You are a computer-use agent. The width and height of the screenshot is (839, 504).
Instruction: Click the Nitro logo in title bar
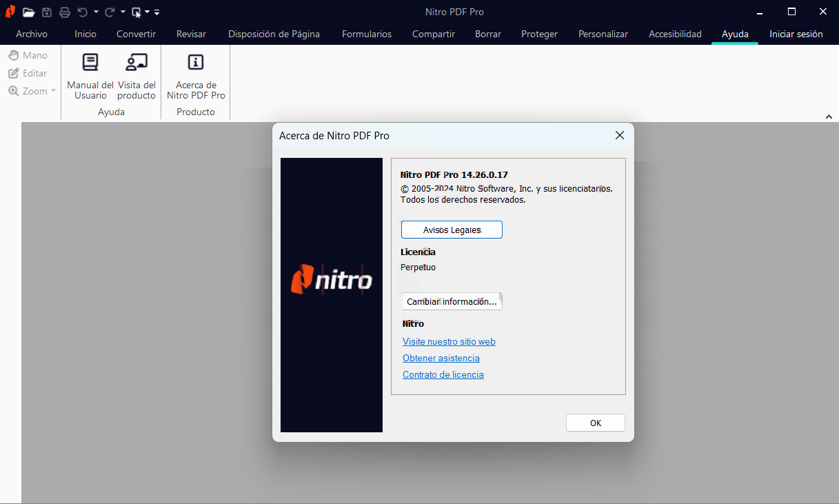[x=10, y=12]
